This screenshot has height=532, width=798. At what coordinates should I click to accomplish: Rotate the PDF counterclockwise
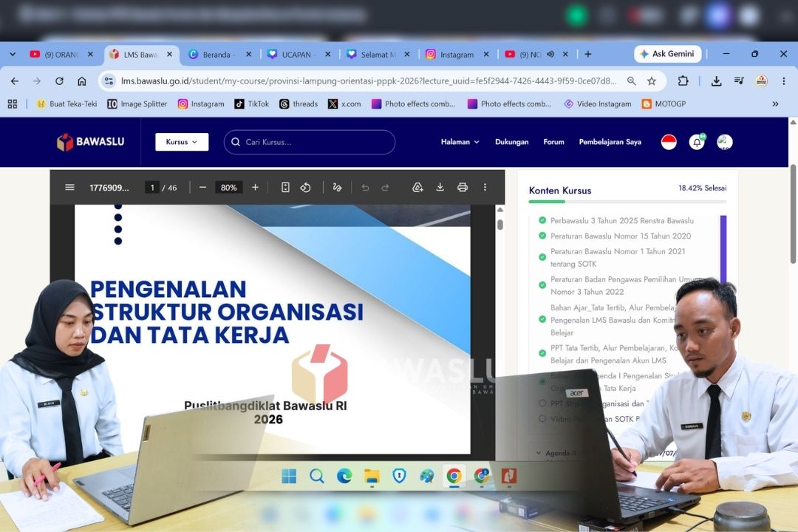click(305, 188)
